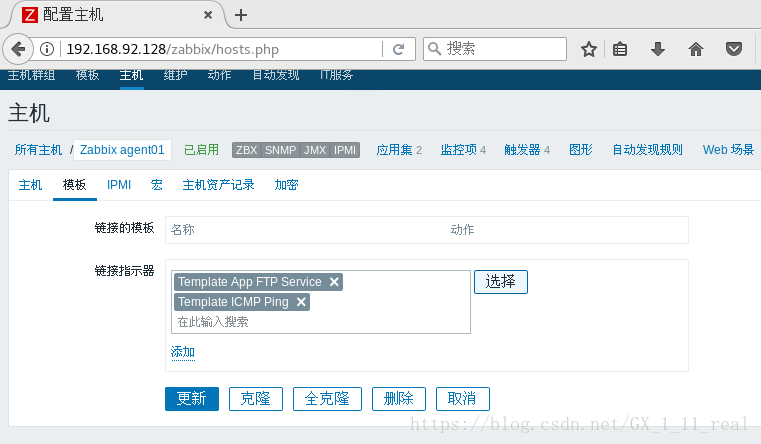Click the Zabbix agent01 breadcrumb
Screen dimensions: 761x444
122,150
